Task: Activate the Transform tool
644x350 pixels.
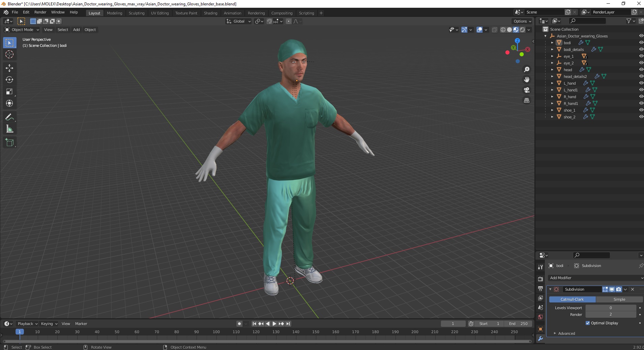Action: pyautogui.click(x=9, y=104)
